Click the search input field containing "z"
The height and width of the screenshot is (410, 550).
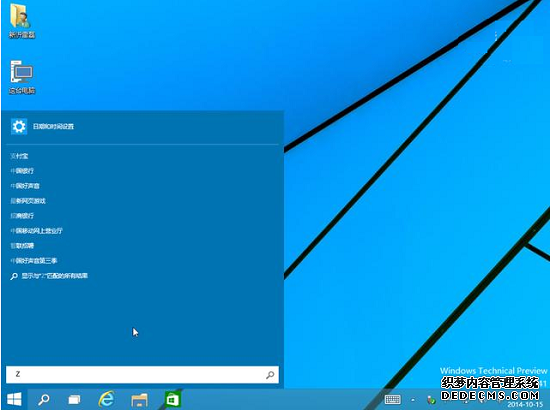(142, 375)
